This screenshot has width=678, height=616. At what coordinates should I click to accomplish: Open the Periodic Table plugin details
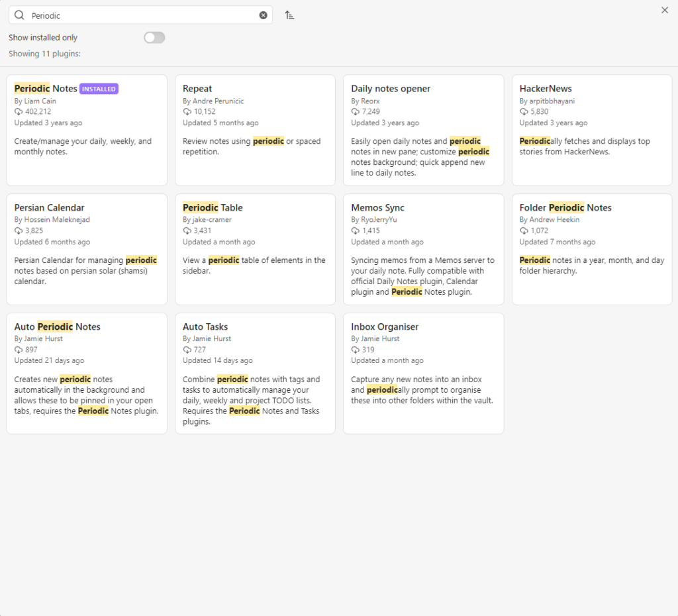point(256,249)
